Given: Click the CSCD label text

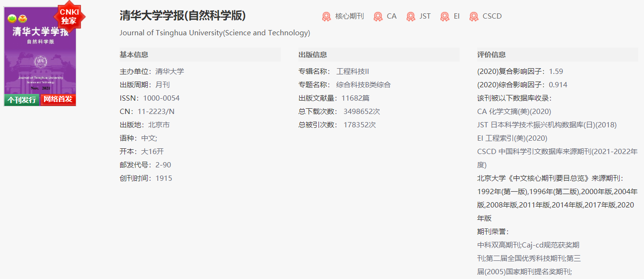Looking at the screenshot, I should coord(492,16).
